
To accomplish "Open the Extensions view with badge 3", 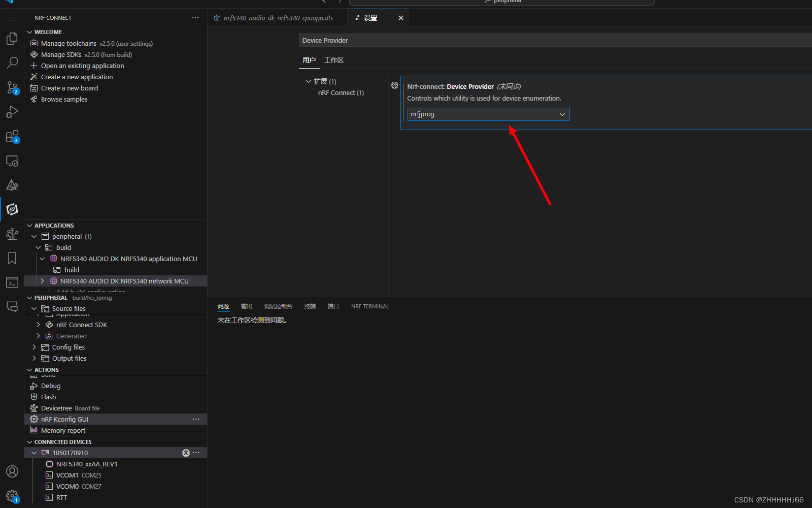I will (x=12, y=136).
